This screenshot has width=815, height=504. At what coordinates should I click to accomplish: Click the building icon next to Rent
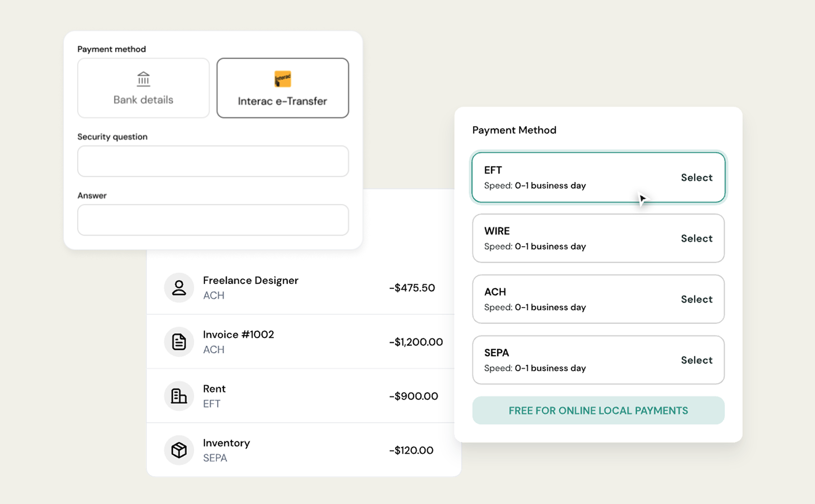click(179, 396)
